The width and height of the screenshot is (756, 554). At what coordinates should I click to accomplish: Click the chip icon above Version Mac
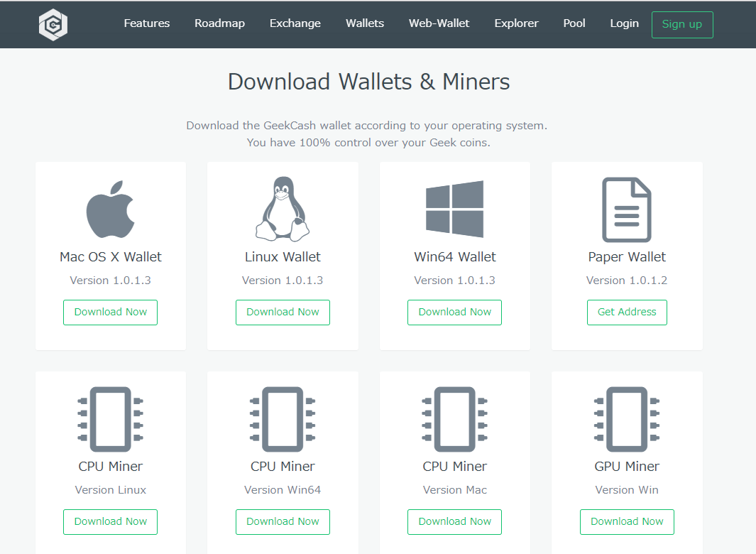point(454,418)
